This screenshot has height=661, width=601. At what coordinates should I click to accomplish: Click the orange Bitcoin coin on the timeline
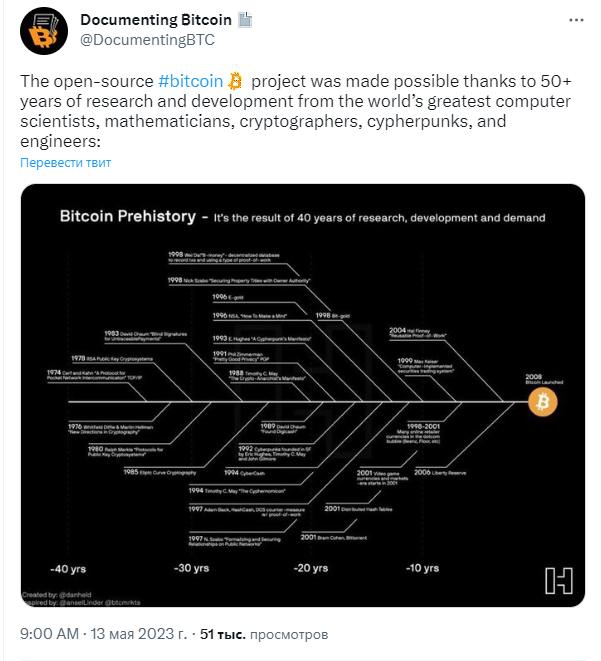(542, 402)
